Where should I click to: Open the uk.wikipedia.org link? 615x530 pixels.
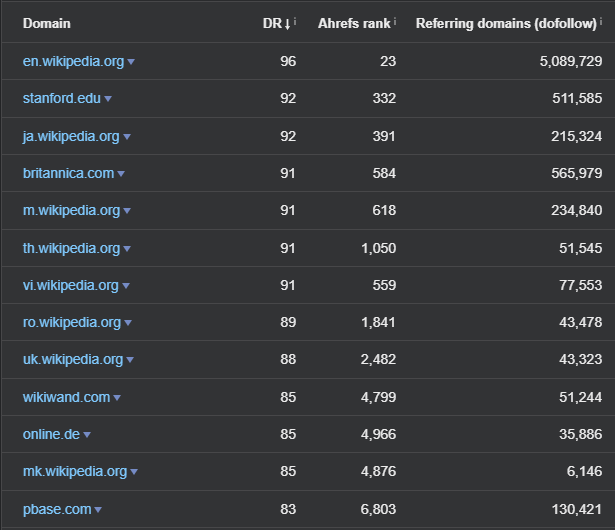(72, 359)
